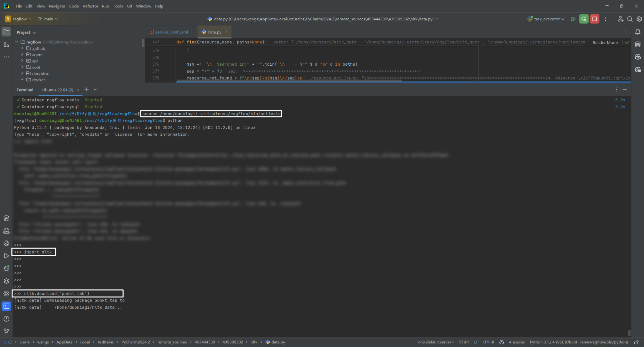Open the Navigate menu
This screenshot has height=347, width=644.
point(57,6)
